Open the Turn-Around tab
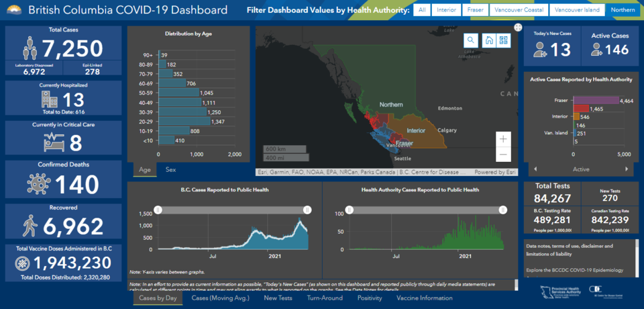This screenshot has height=309, width=644. pos(325,298)
